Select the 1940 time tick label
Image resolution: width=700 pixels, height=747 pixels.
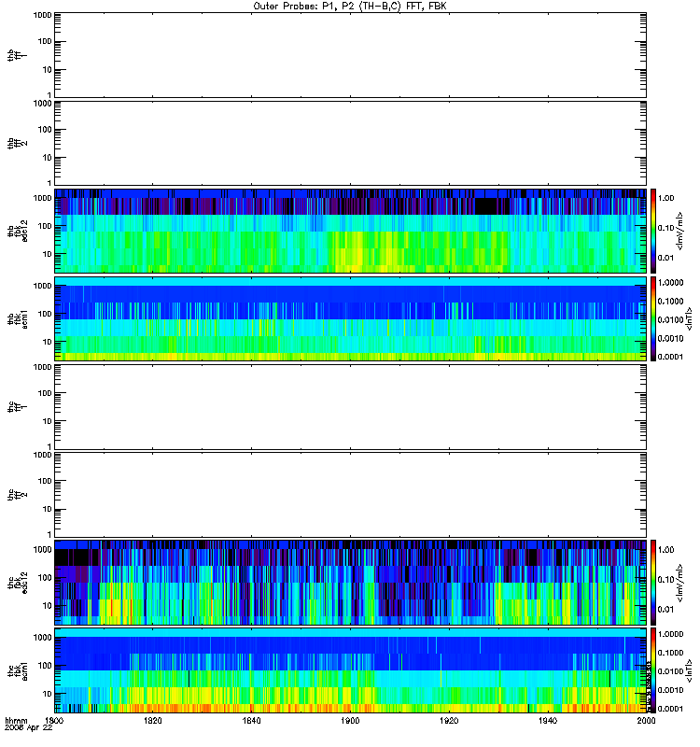(x=548, y=720)
